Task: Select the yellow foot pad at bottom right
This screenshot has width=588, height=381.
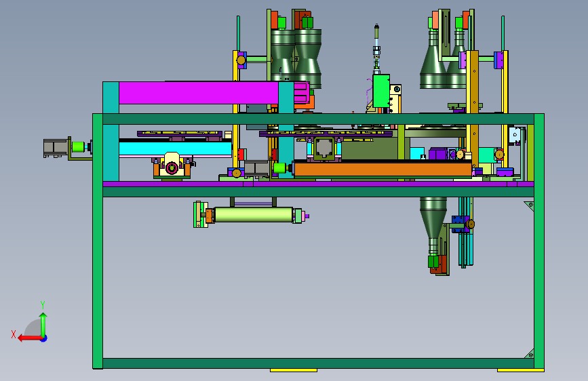Action: [520, 370]
